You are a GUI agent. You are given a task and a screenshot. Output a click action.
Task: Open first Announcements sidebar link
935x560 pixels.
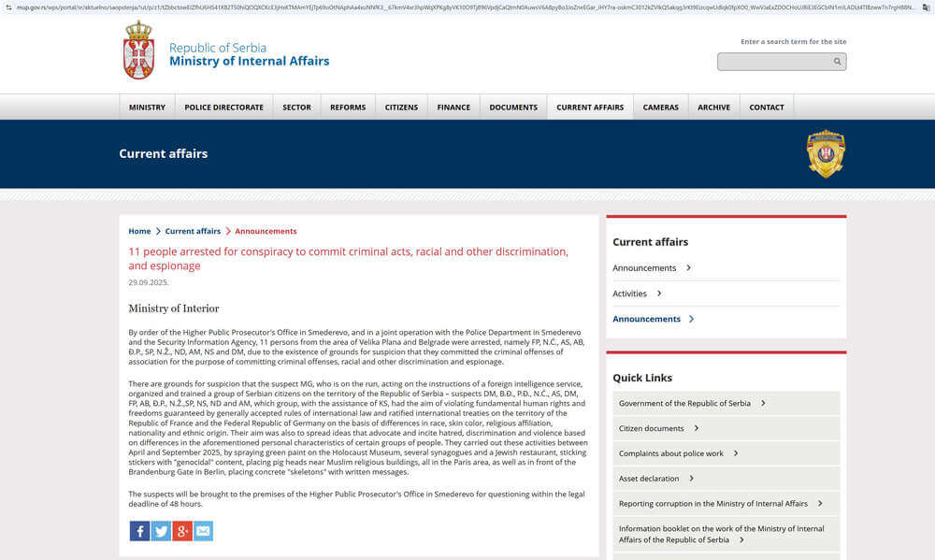click(x=644, y=267)
